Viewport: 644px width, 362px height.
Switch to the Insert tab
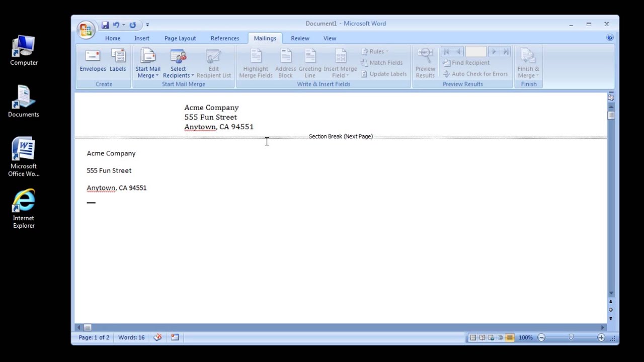pos(142,38)
